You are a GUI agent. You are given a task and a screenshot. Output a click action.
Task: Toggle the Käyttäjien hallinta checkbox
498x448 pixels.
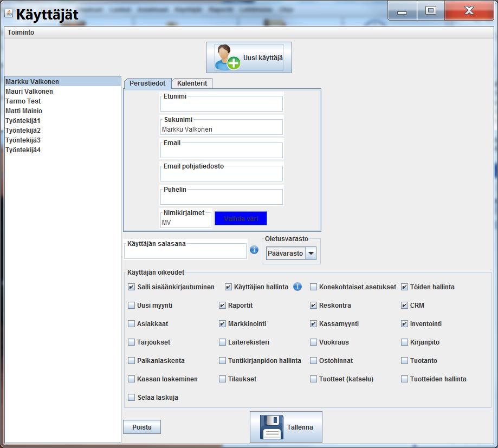coord(228,287)
